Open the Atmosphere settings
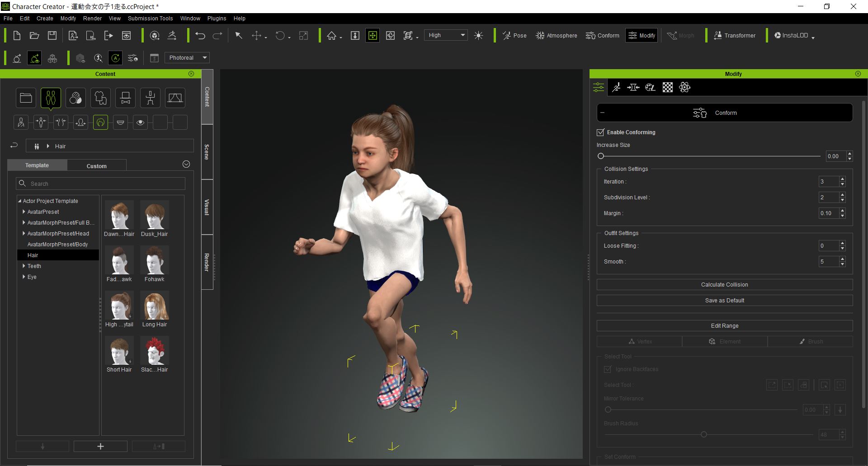 coord(556,36)
